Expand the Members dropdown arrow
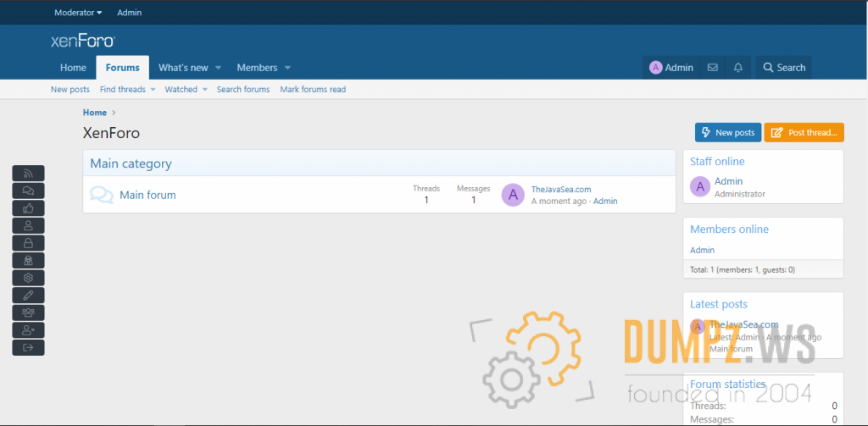This screenshot has height=426, width=868. click(287, 68)
